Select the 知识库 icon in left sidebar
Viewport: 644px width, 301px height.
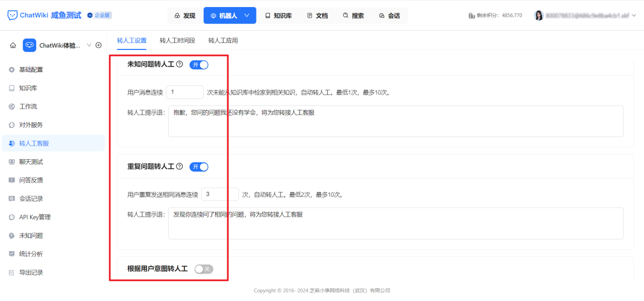pyautogui.click(x=11, y=88)
